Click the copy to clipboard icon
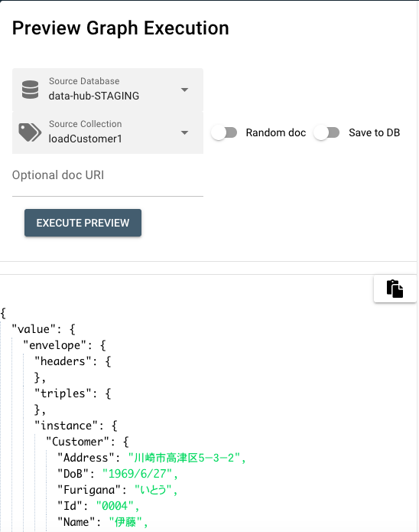 coord(395,289)
